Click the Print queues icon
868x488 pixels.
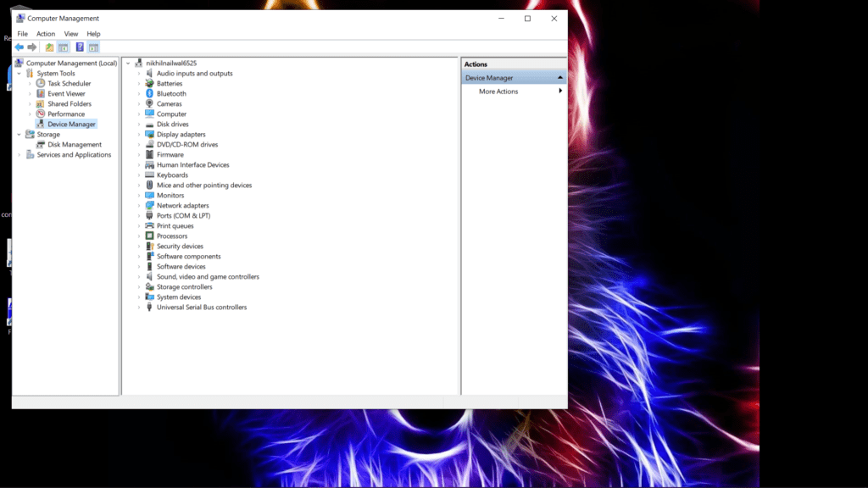click(149, 225)
